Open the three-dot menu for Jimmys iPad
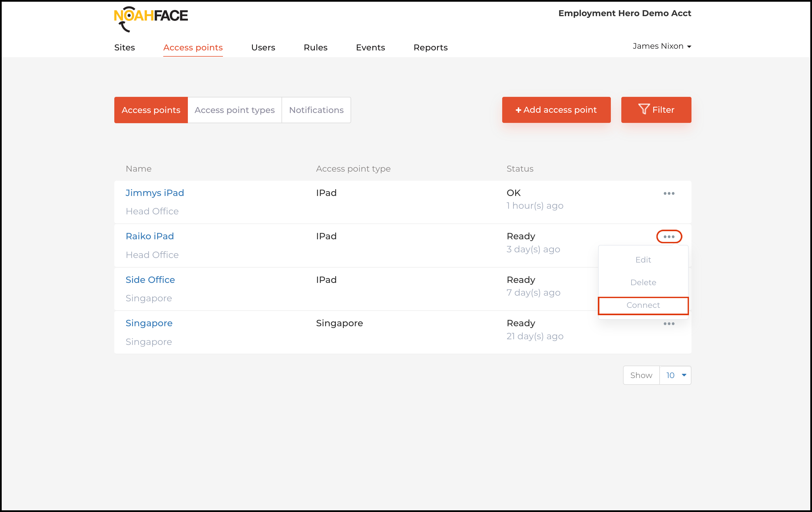The width and height of the screenshot is (812, 512). click(669, 193)
